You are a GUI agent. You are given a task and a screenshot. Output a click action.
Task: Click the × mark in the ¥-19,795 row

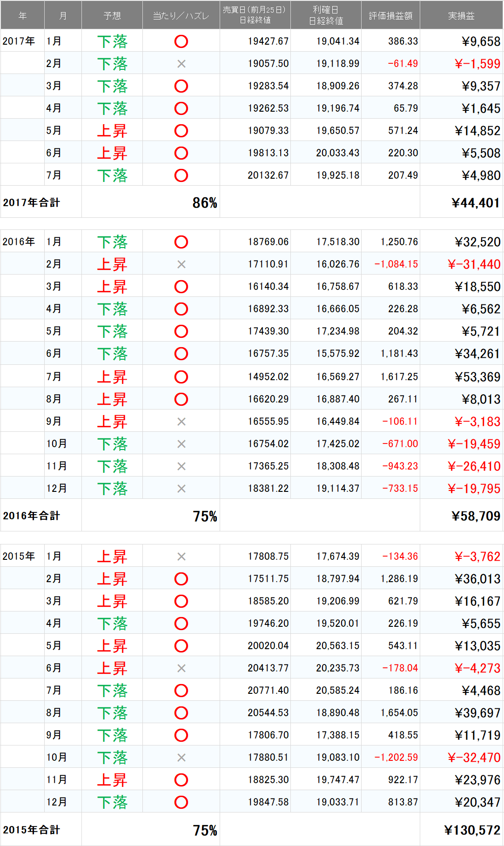(181, 489)
